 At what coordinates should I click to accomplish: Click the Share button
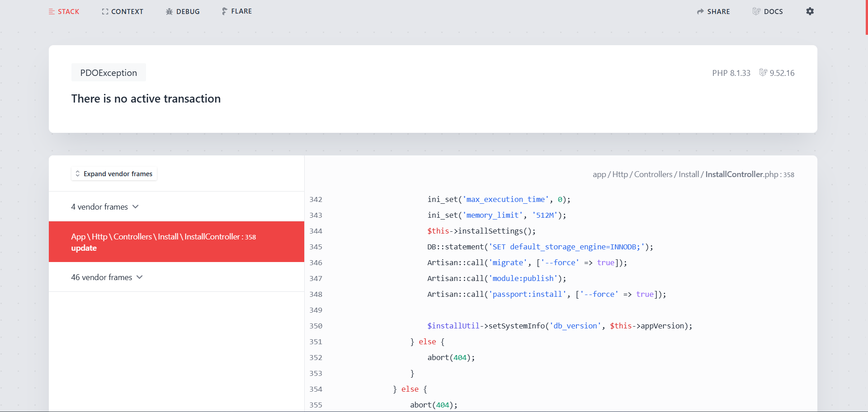click(713, 12)
